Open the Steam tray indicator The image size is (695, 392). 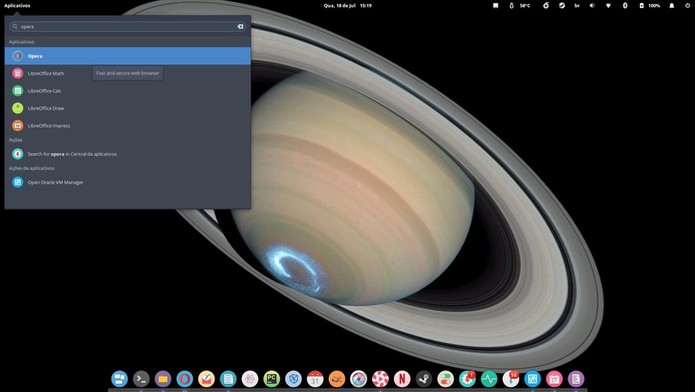pyautogui.click(x=562, y=6)
